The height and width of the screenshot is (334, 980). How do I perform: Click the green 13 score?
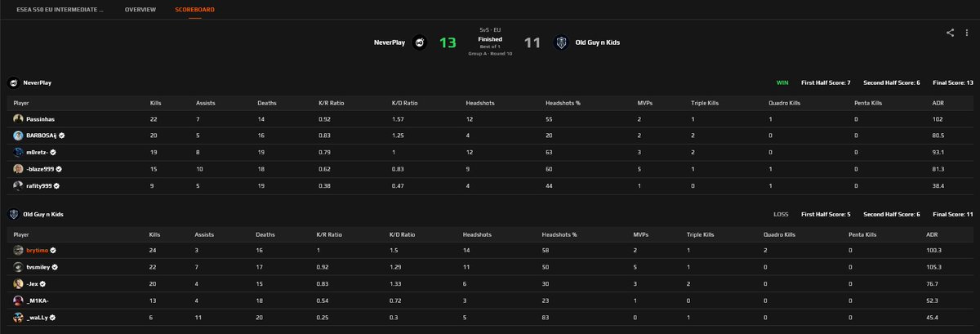point(448,42)
